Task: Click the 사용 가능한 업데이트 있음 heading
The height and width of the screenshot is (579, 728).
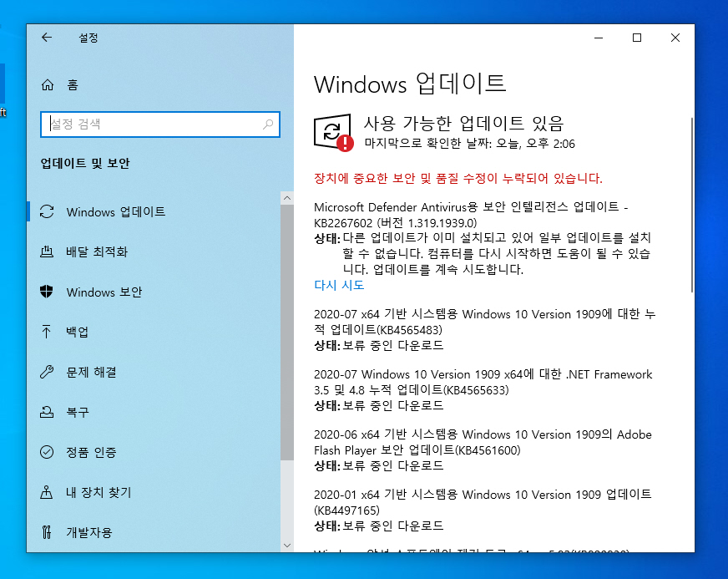Action: point(463,123)
